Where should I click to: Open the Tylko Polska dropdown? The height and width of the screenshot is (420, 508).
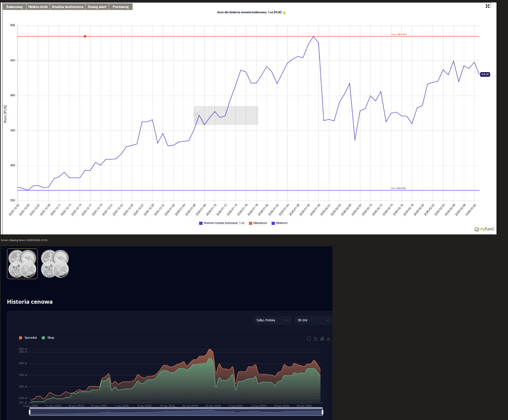(272, 320)
